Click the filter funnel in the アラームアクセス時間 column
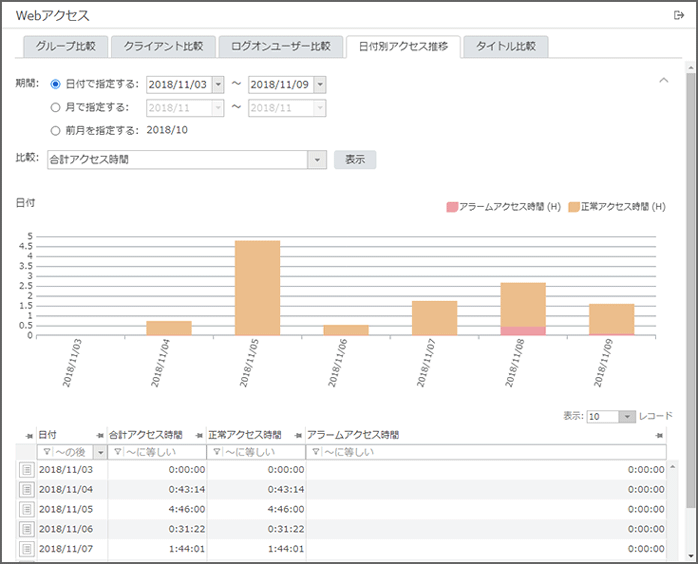The height and width of the screenshot is (564, 698). (x=314, y=452)
